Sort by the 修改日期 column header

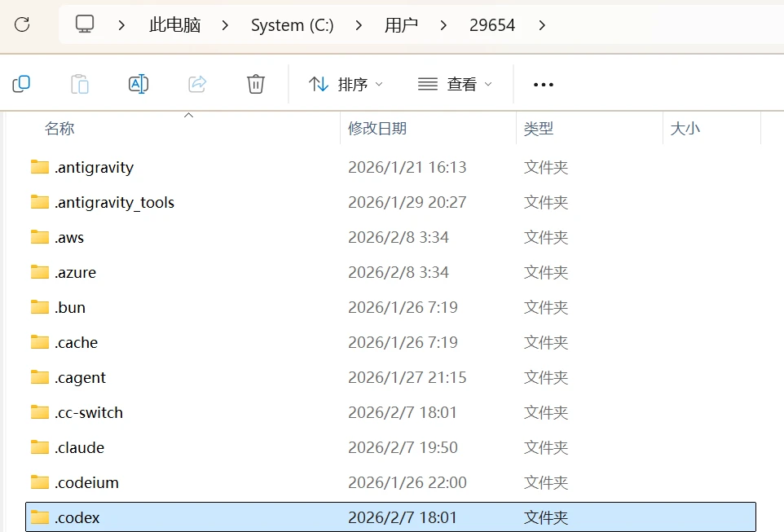coord(377,129)
